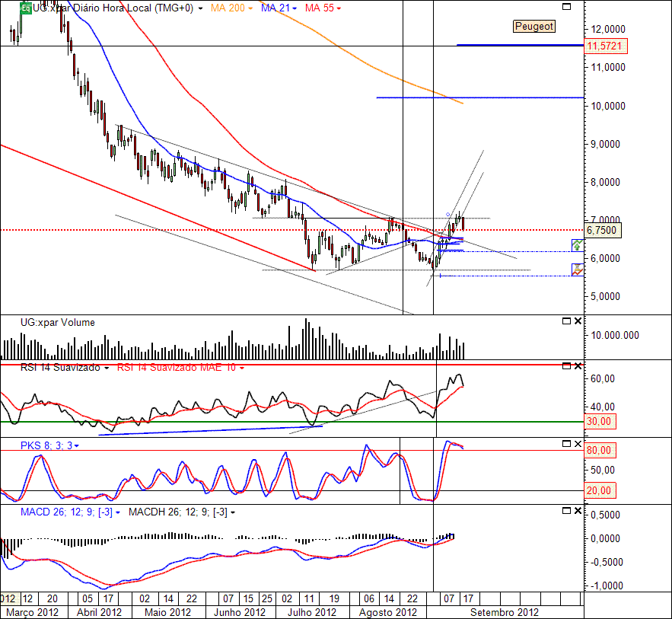Open the UG:xpar Diário Hora Local dropdown arrow
The height and width of the screenshot is (619, 672).
(x=200, y=8)
